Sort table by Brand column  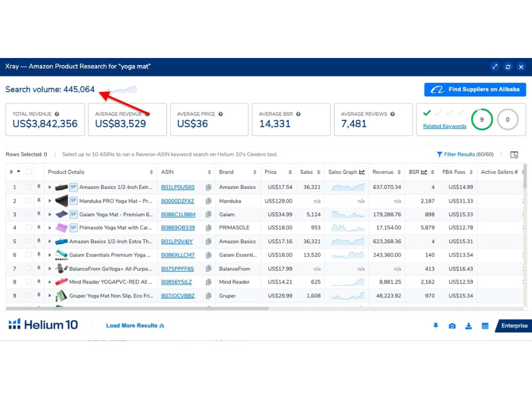[x=255, y=172]
